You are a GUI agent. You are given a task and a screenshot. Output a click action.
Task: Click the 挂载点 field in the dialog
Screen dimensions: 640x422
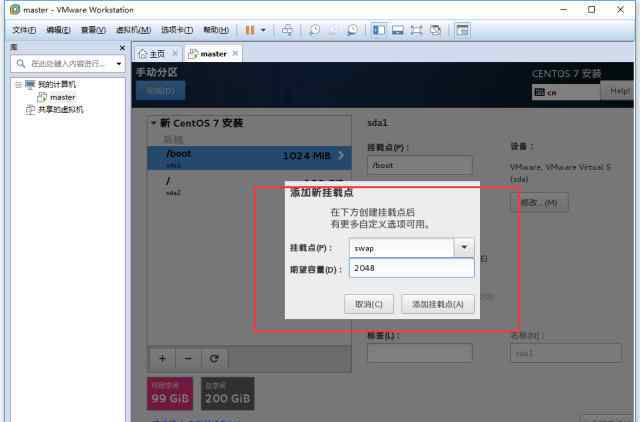(x=401, y=248)
